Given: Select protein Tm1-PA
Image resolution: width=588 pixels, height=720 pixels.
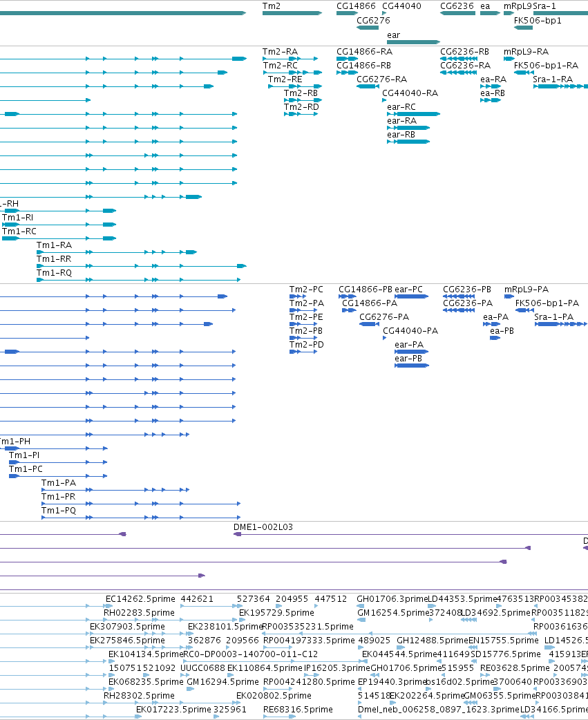Looking at the screenshot, I should [59, 483].
